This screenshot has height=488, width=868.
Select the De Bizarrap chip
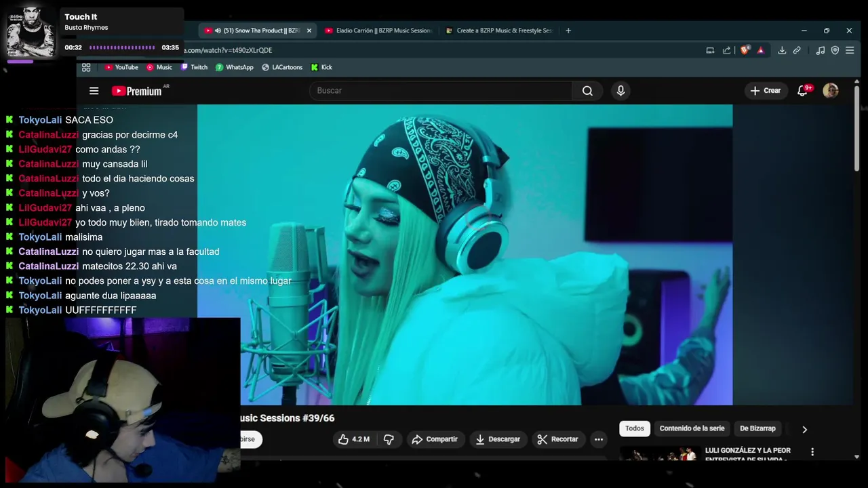757,428
